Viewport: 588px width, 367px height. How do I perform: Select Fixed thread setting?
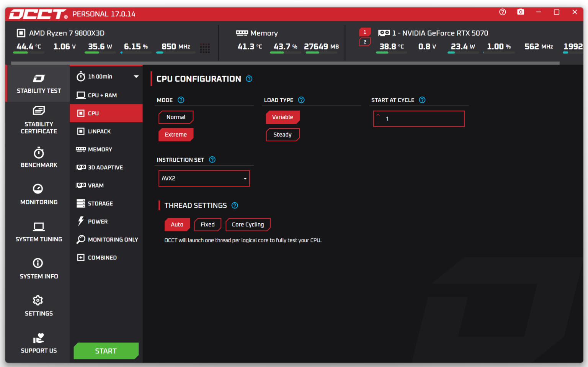pyautogui.click(x=208, y=224)
